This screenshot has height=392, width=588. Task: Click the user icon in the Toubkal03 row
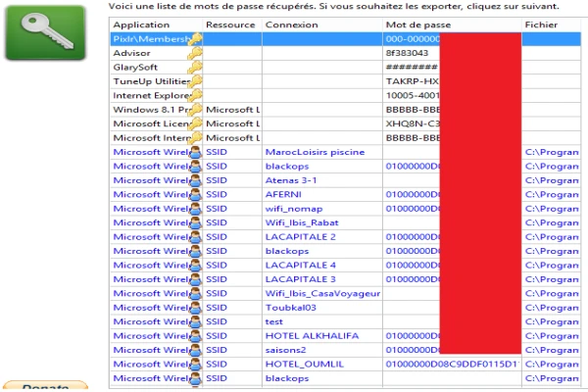[195, 308]
